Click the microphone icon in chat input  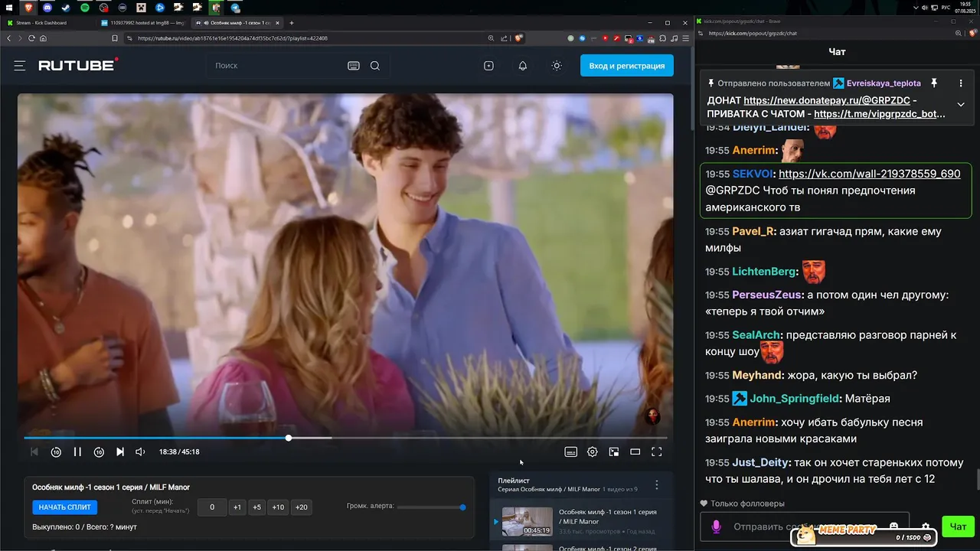pyautogui.click(x=717, y=527)
